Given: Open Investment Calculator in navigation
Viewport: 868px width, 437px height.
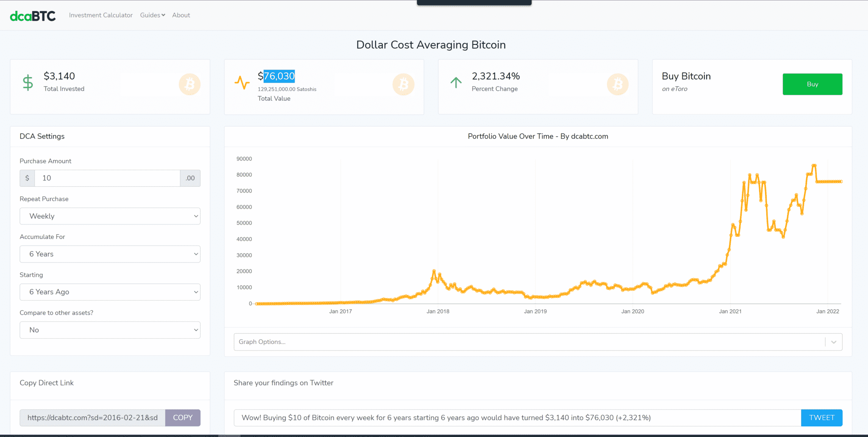Looking at the screenshot, I should click(x=101, y=15).
